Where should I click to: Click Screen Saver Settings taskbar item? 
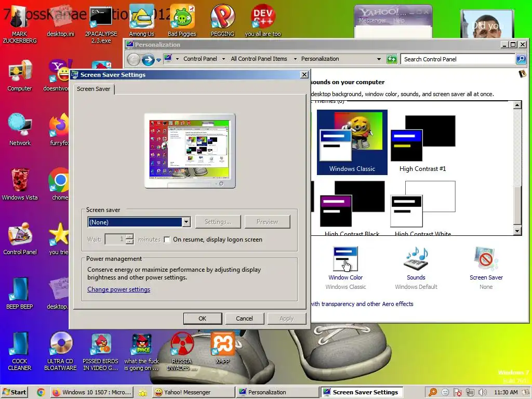362,392
